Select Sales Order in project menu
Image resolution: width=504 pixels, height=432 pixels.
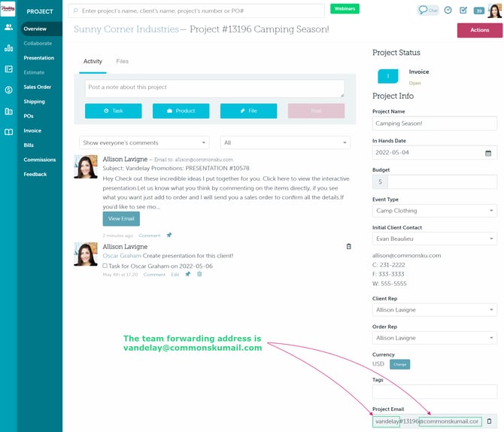[37, 87]
